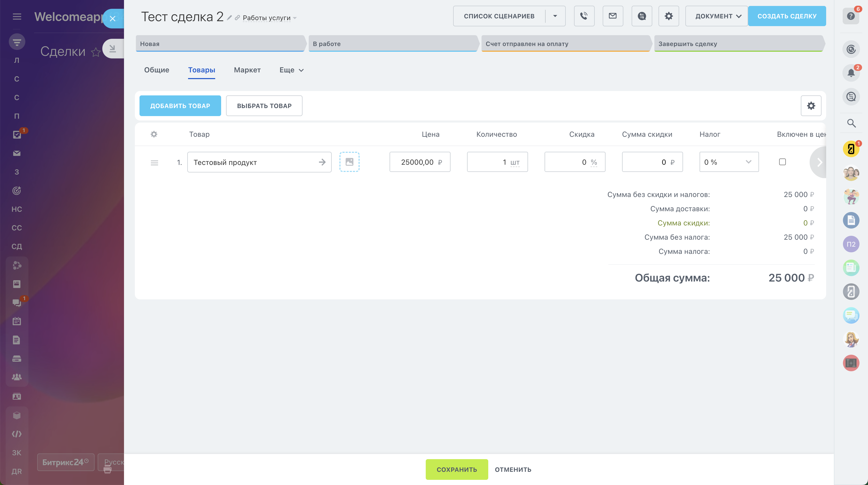Click the email envelope icon in header
Screen dimensions: 868x485
613,16
